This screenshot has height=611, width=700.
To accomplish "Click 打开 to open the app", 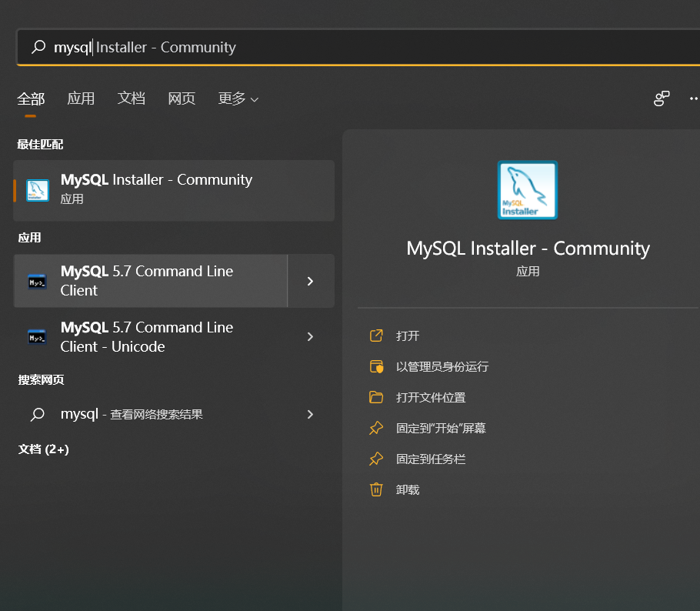I will pos(408,336).
